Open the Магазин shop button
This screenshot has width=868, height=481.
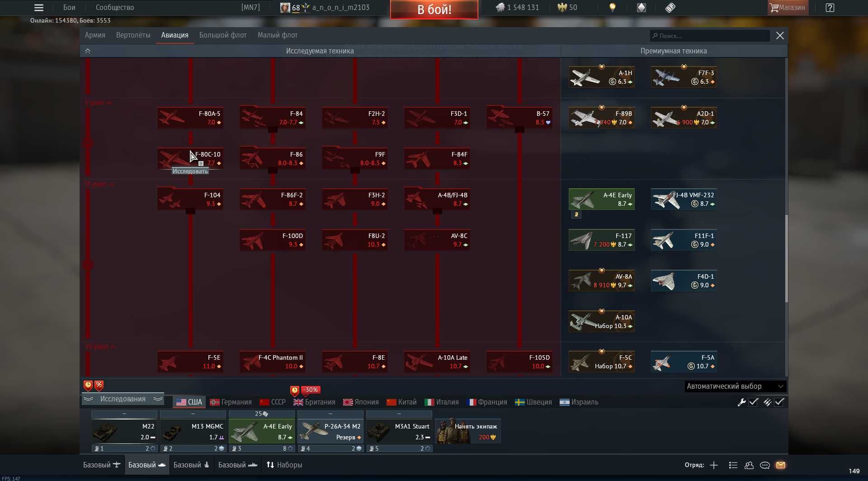point(788,8)
